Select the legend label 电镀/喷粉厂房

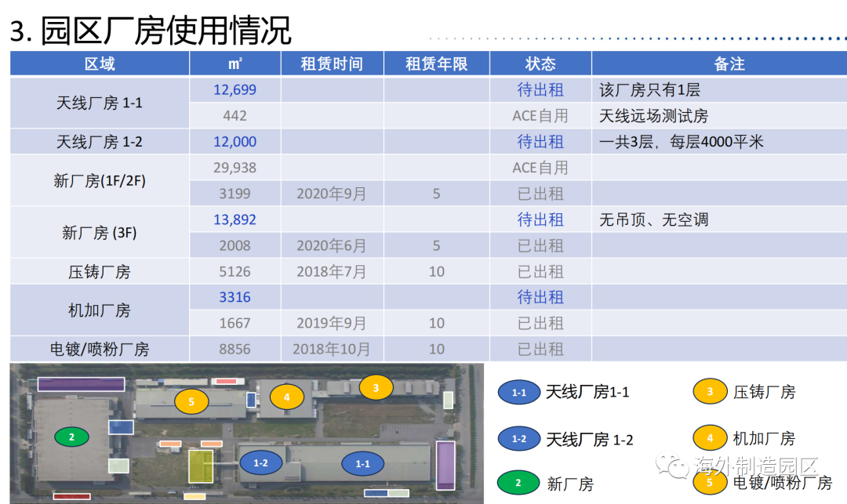coord(782,482)
